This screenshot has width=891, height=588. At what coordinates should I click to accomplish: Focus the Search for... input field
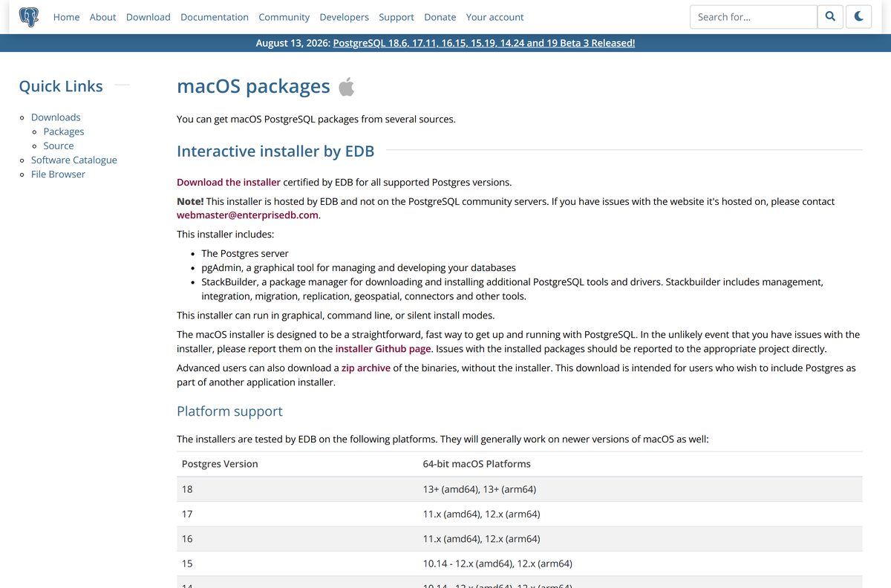(x=753, y=17)
